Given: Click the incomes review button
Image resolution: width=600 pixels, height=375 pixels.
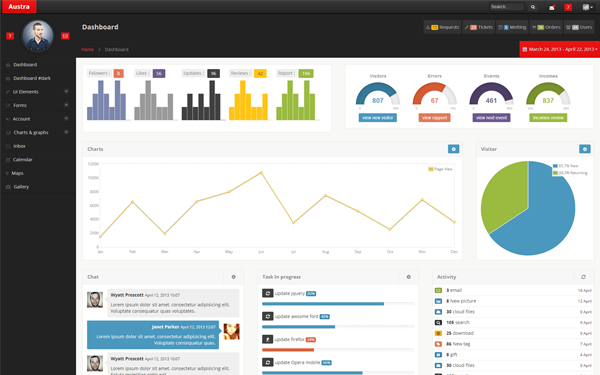Looking at the screenshot, I should coord(548,118).
